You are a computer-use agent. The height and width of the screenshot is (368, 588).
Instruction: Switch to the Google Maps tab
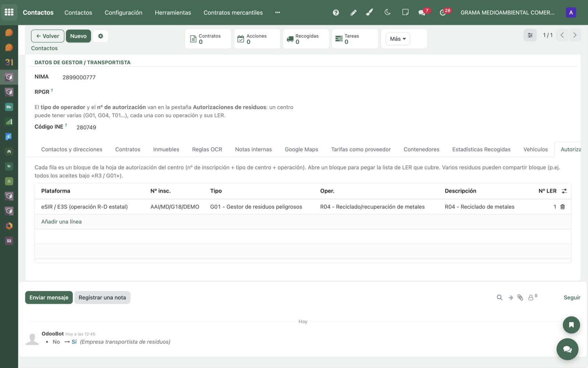(301, 149)
